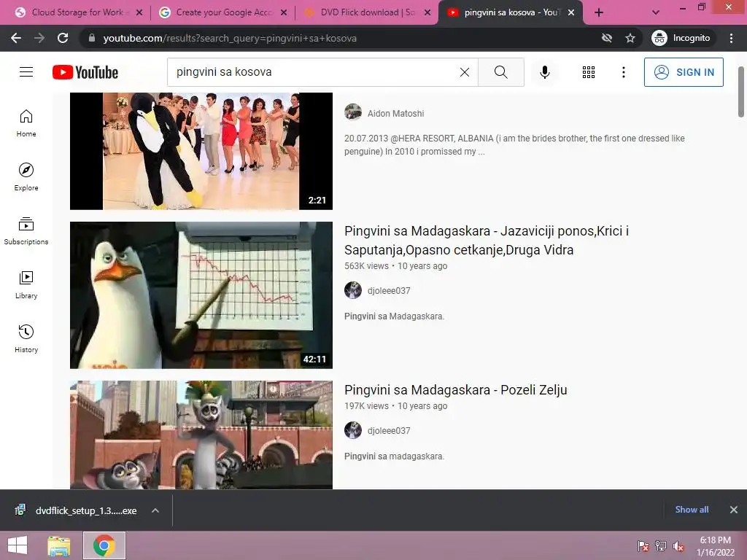Click the page vertical scrollbar thumb

(x=741, y=92)
